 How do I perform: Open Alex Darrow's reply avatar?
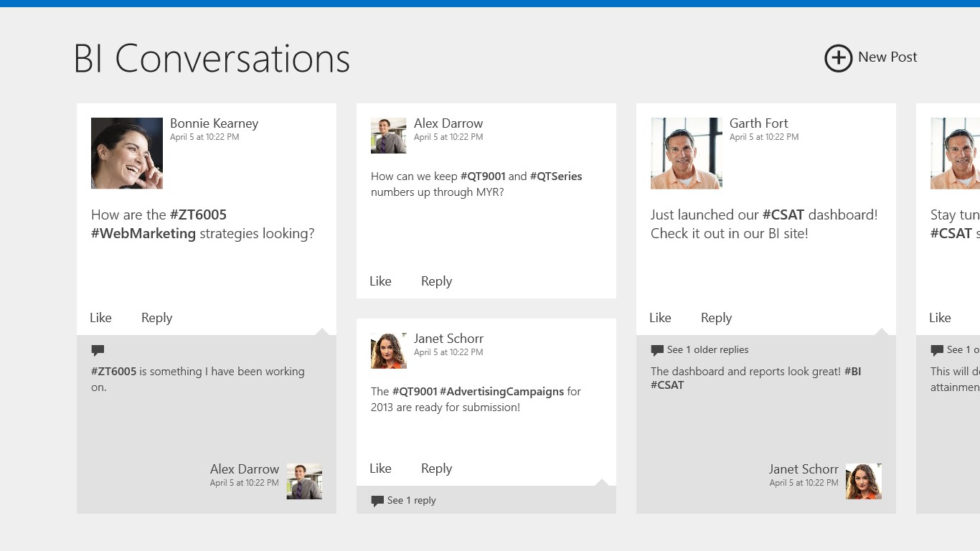pyautogui.click(x=304, y=481)
